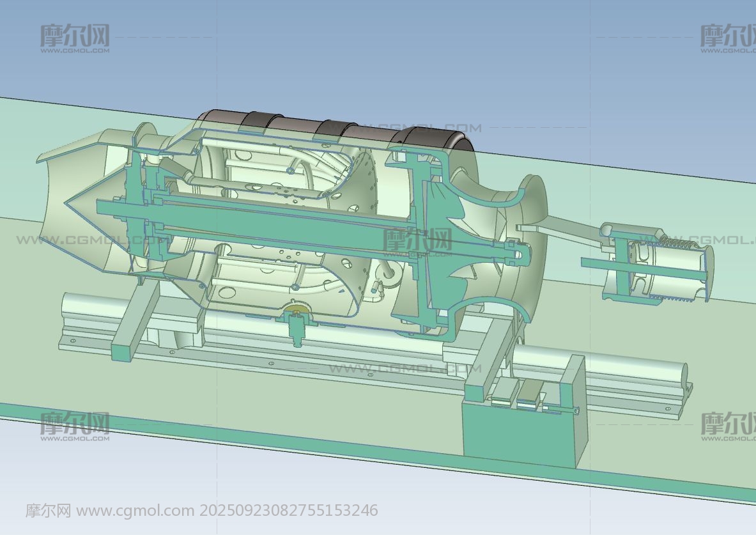
Task: Click the bottom-left 摩尔网 watermark logo above the footer
Action: [75, 426]
